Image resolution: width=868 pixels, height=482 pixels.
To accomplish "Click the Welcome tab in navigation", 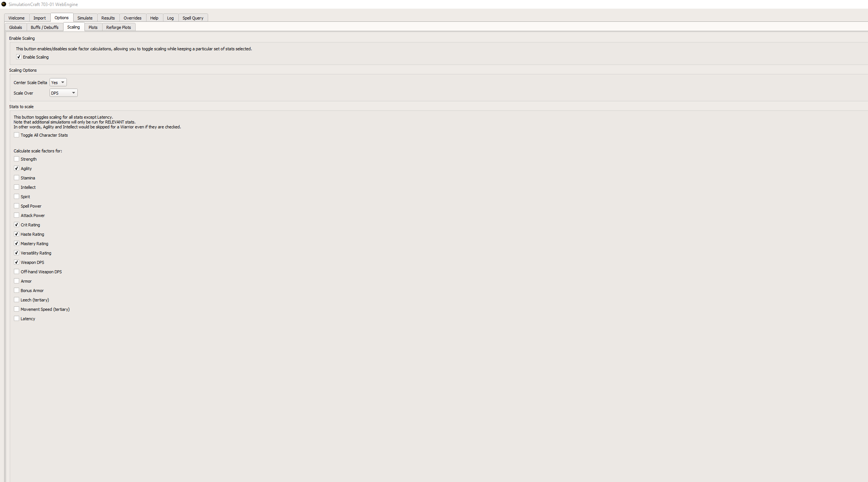I will point(16,18).
